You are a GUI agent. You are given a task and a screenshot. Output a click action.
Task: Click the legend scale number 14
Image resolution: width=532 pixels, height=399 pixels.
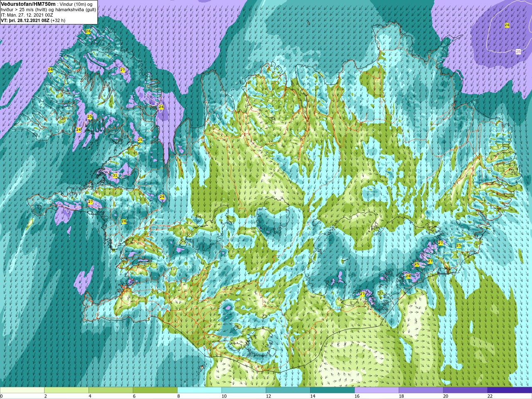313,396
